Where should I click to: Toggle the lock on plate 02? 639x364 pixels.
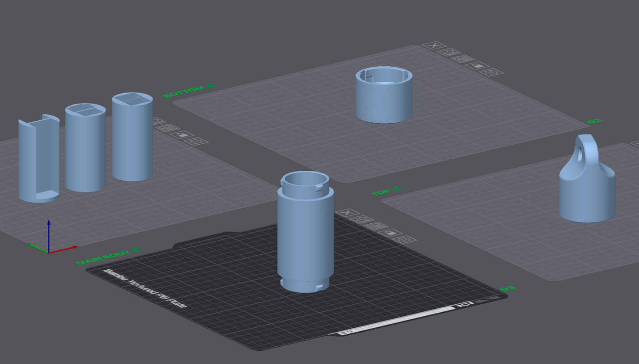point(477,66)
